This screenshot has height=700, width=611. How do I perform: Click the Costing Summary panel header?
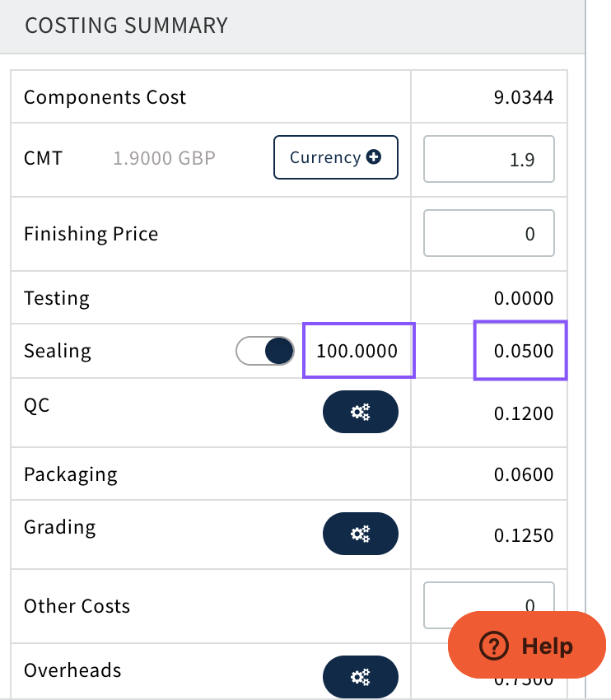[126, 26]
